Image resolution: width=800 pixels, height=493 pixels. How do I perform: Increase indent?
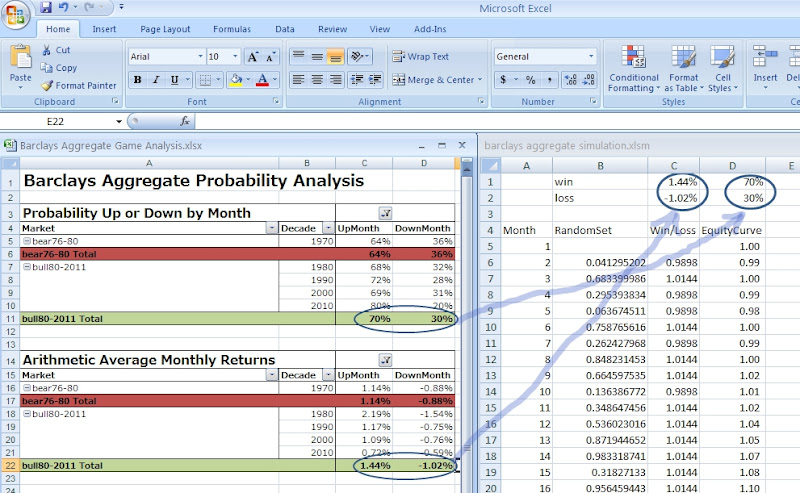(x=375, y=80)
